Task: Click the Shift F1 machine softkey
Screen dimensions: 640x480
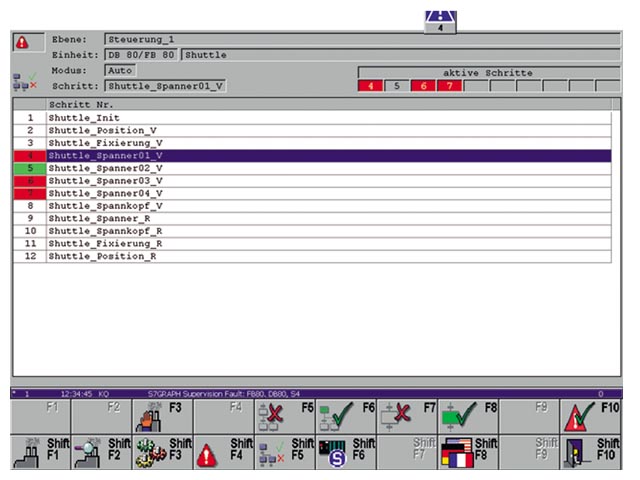Action: pyautogui.click(x=40, y=452)
